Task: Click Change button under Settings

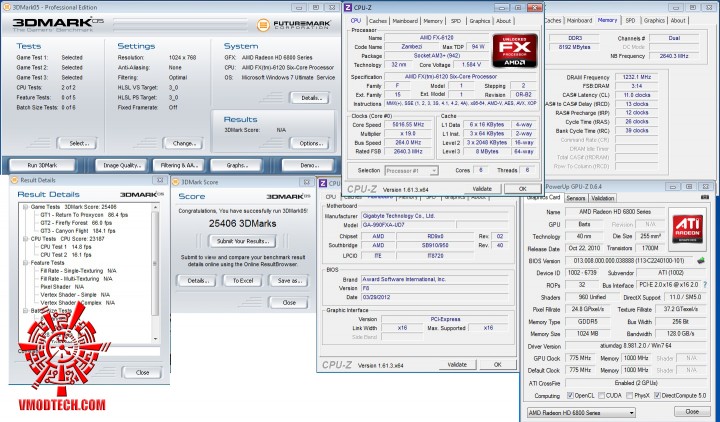Action: click(x=183, y=144)
